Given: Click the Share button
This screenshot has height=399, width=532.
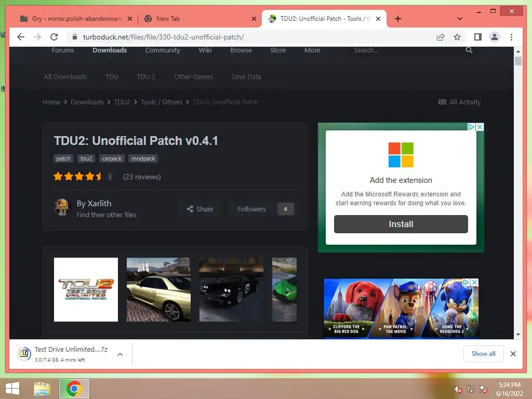Looking at the screenshot, I should pyautogui.click(x=200, y=209).
